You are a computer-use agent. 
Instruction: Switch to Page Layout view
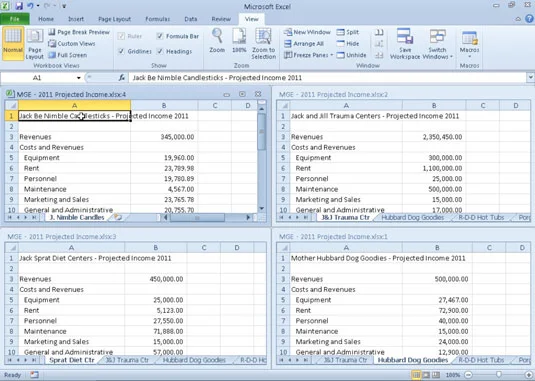(x=34, y=44)
